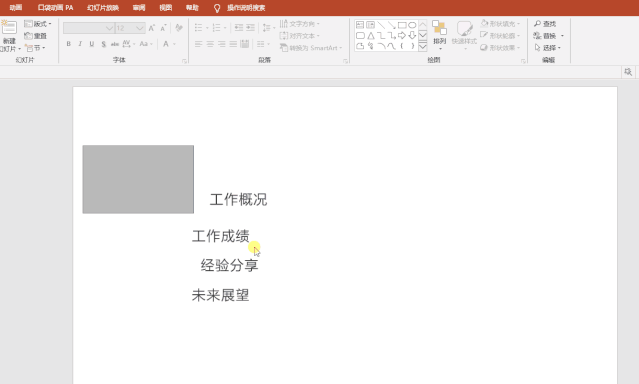Image resolution: width=639 pixels, height=384 pixels.
Task: Open the 对齐文本 align text menu
Action: [300, 36]
